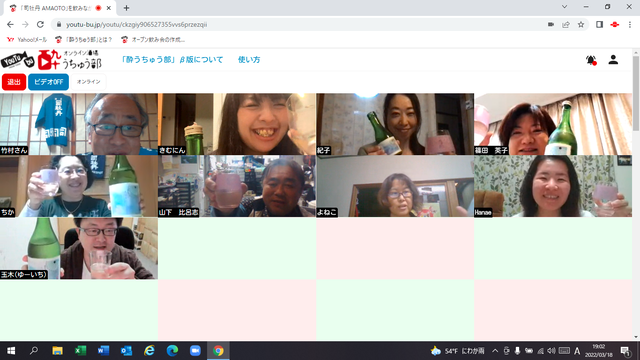640x360 pixels.
Task: Expand hidden system tray icons chevron
Action: tap(495, 351)
